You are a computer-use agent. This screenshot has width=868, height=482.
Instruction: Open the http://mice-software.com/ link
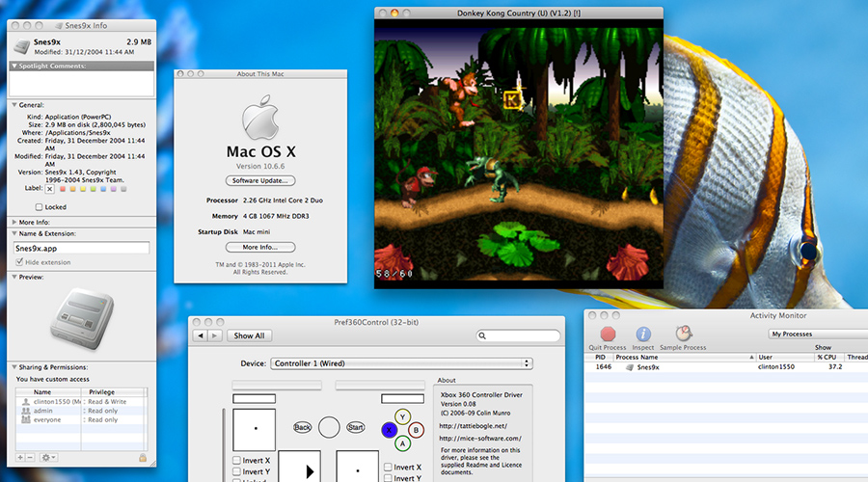pos(480,439)
